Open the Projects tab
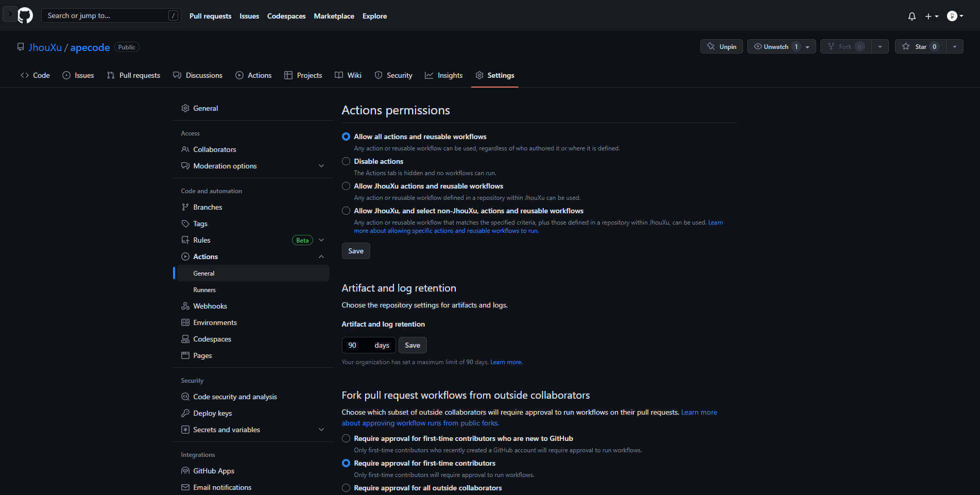 tap(303, 75)
